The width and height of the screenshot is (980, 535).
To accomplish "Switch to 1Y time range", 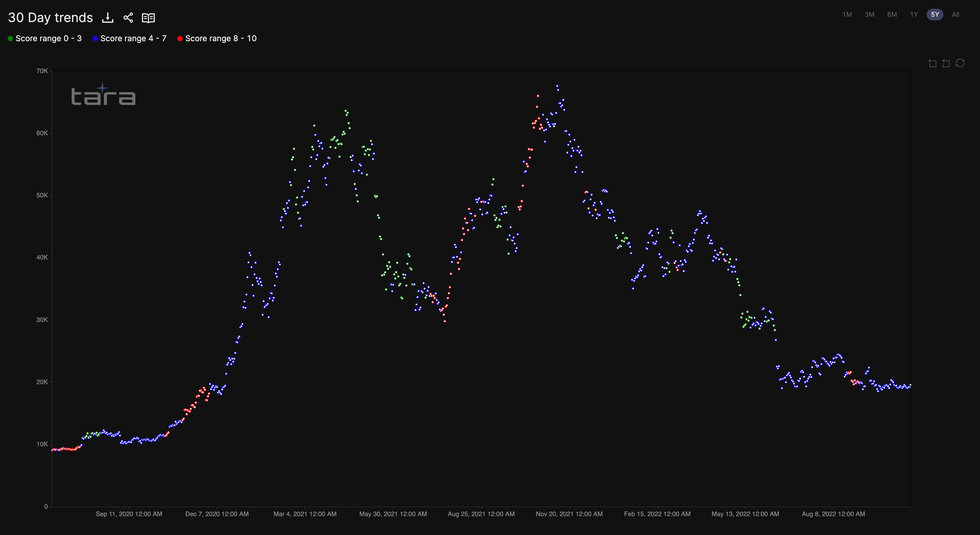I will (x=914, y=14).
